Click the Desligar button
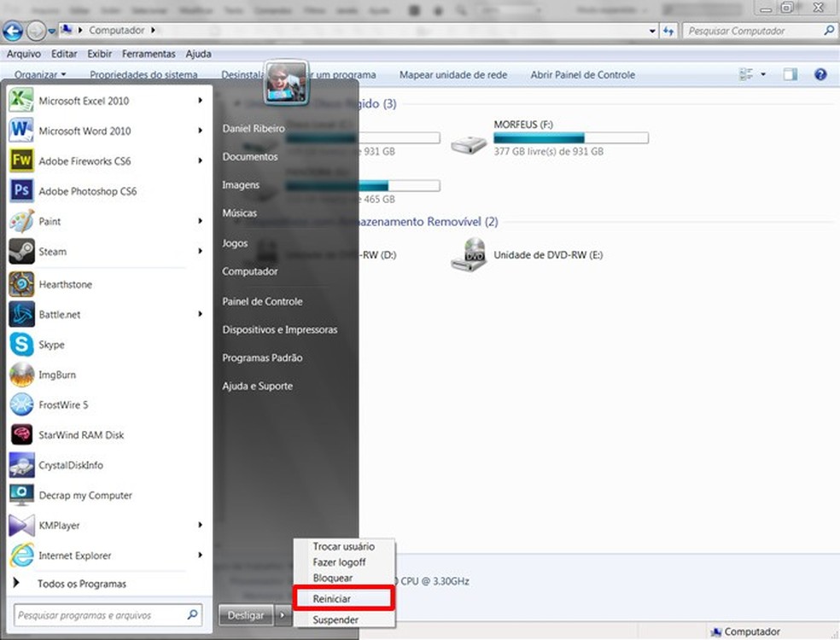 pos(246,615)
